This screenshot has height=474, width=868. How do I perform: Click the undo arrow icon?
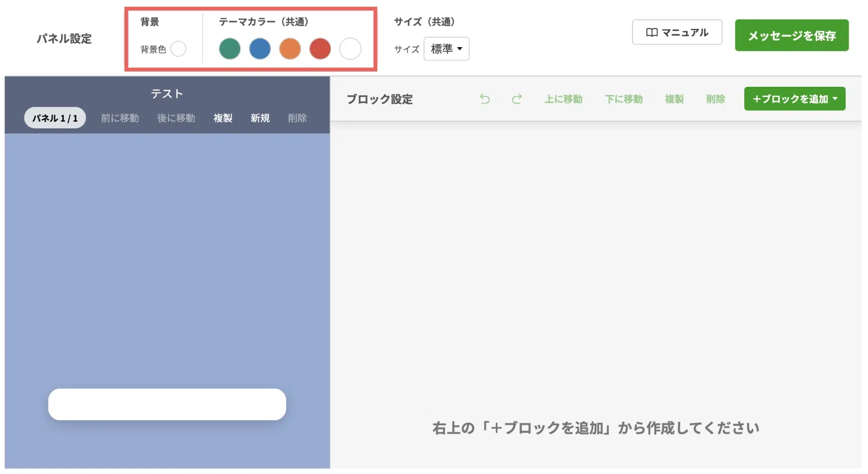pos(485,99)
